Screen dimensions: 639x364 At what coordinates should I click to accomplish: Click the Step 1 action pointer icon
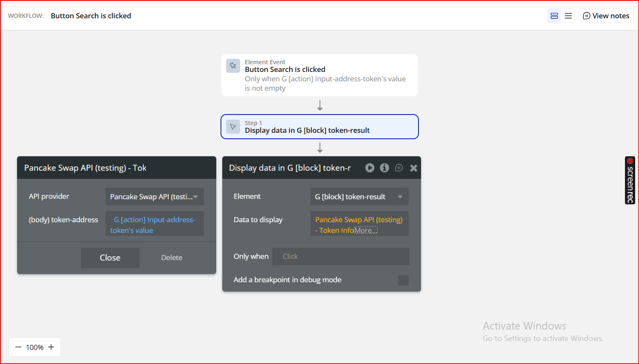coord(233,126)
